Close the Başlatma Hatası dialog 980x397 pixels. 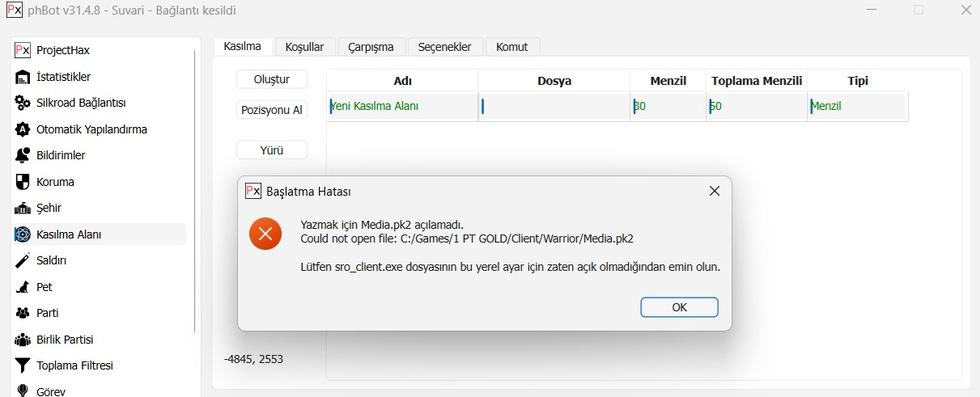click(x=714, y=192)
